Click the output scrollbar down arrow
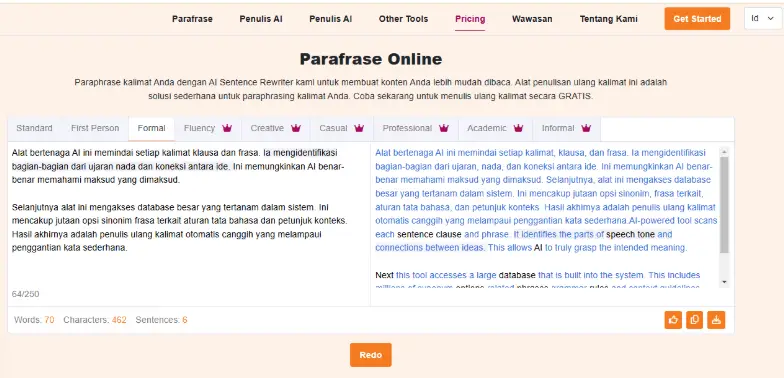The height and width of the screenshot is (378, 784). coord(724,282)
